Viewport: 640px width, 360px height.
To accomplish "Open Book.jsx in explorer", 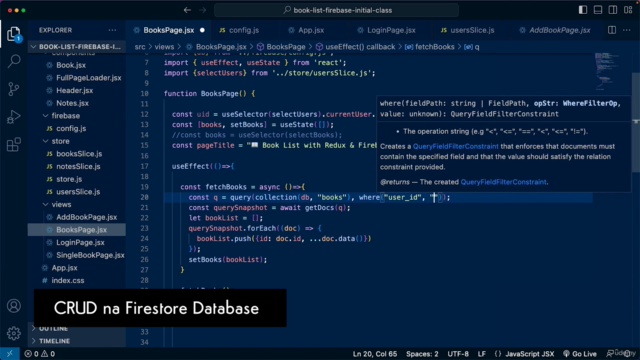I will coord(71,65).
